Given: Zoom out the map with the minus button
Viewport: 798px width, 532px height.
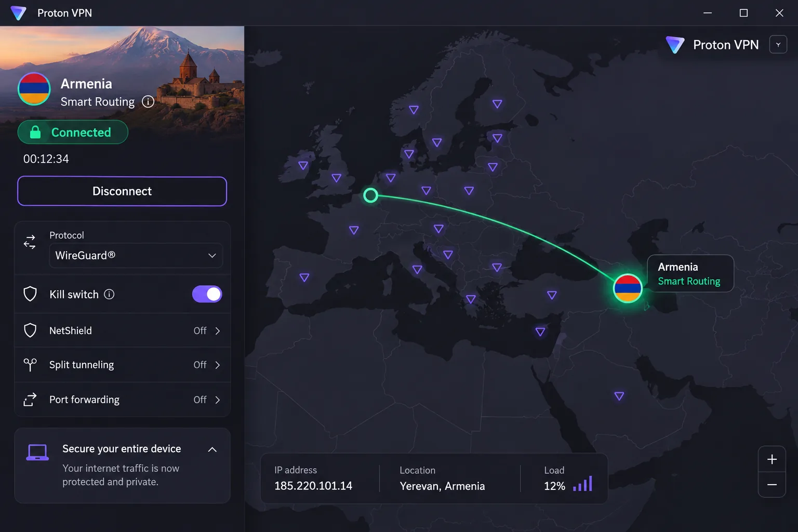Looking at the screenshot, I should (772, 485).
